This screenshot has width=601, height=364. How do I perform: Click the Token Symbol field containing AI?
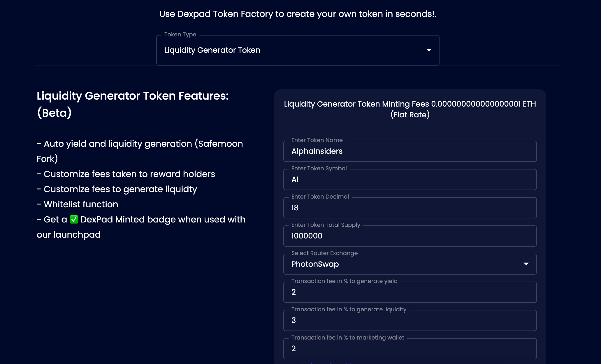[x=410, y=179]
